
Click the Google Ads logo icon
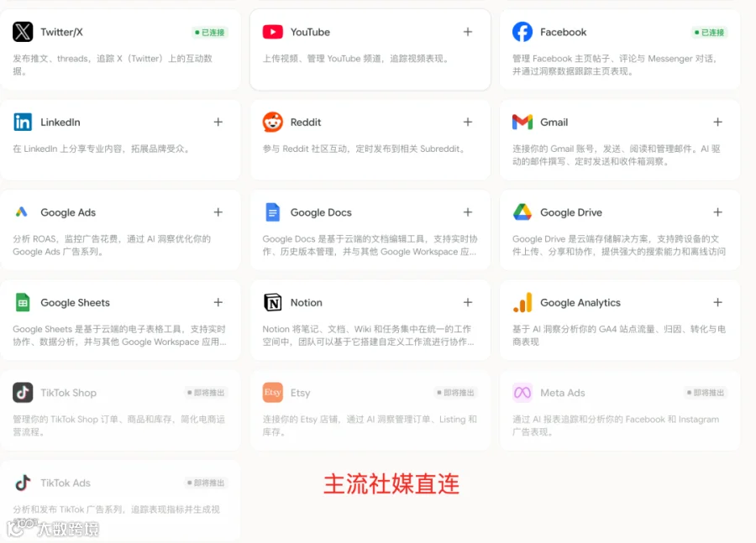point(22,212)
